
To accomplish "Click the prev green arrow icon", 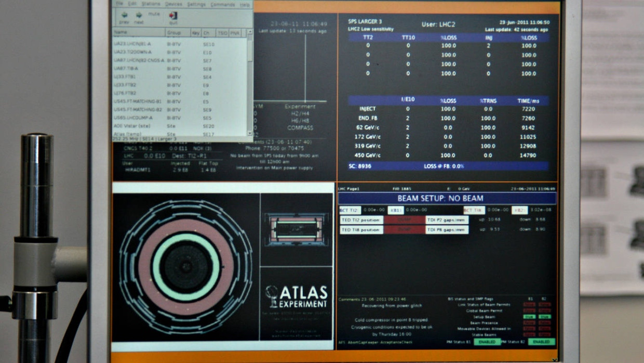I will point(124,15).
